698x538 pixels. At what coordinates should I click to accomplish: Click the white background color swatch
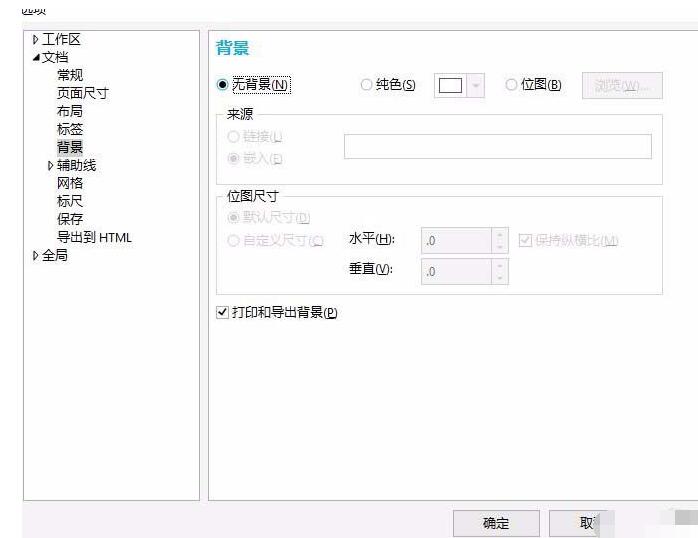(450, 85)
